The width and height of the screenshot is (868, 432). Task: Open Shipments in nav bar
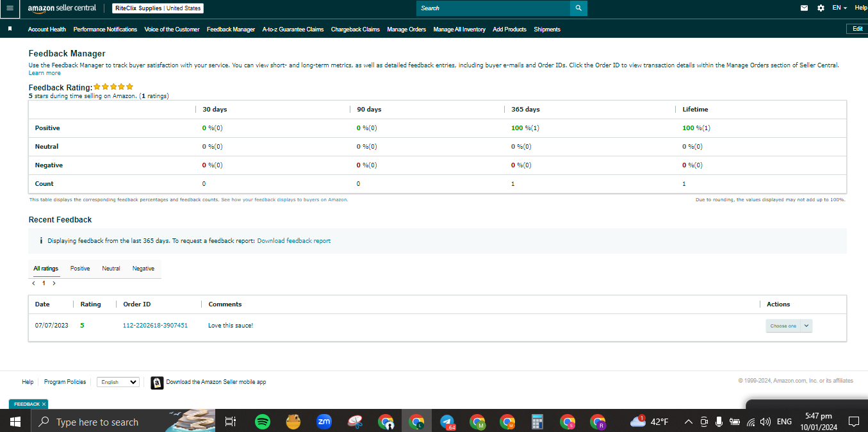tap(547, 29)
